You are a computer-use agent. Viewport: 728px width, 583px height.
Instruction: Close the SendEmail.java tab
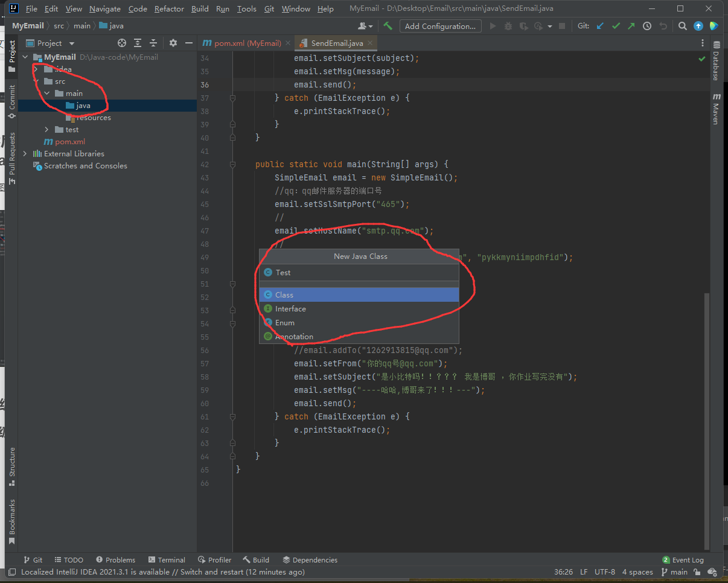click(x=371, y=43)
